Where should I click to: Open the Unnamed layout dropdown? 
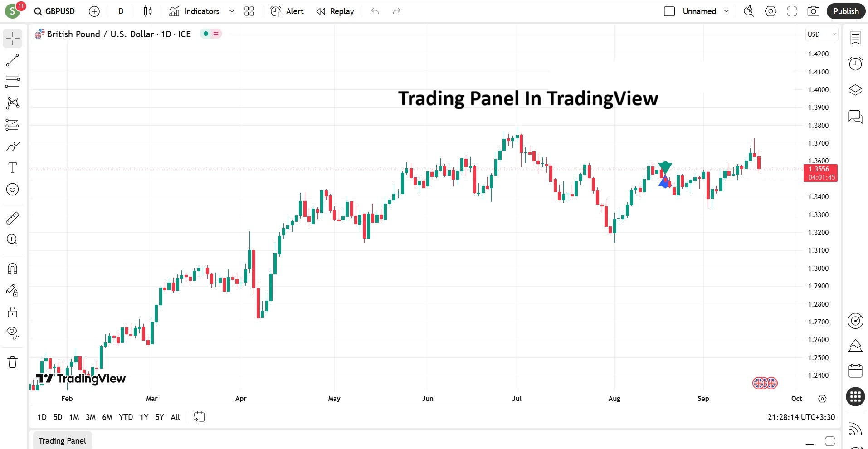point(727,11)
